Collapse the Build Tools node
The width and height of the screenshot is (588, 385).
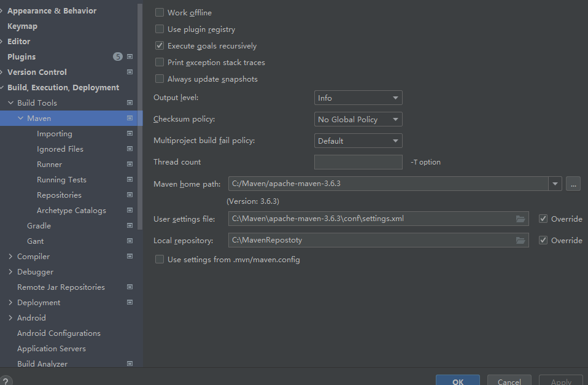click(x=11, y=103)
